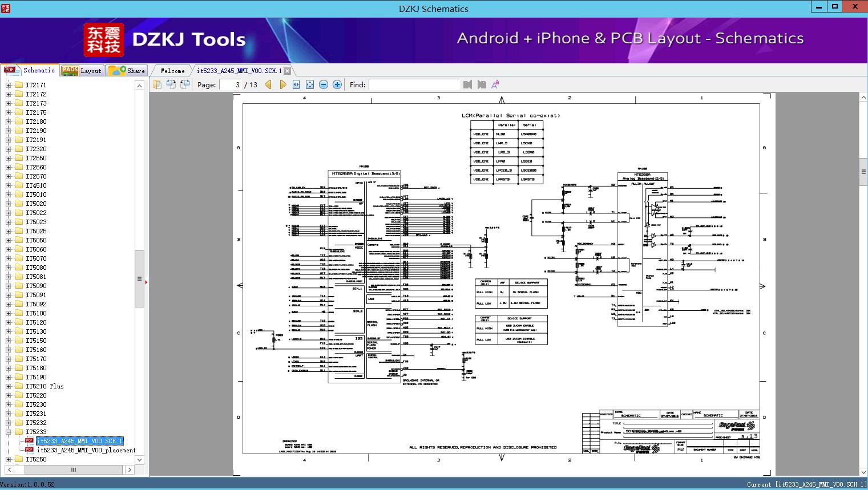Collapse the IT5233 folder node

click(8, 432)
